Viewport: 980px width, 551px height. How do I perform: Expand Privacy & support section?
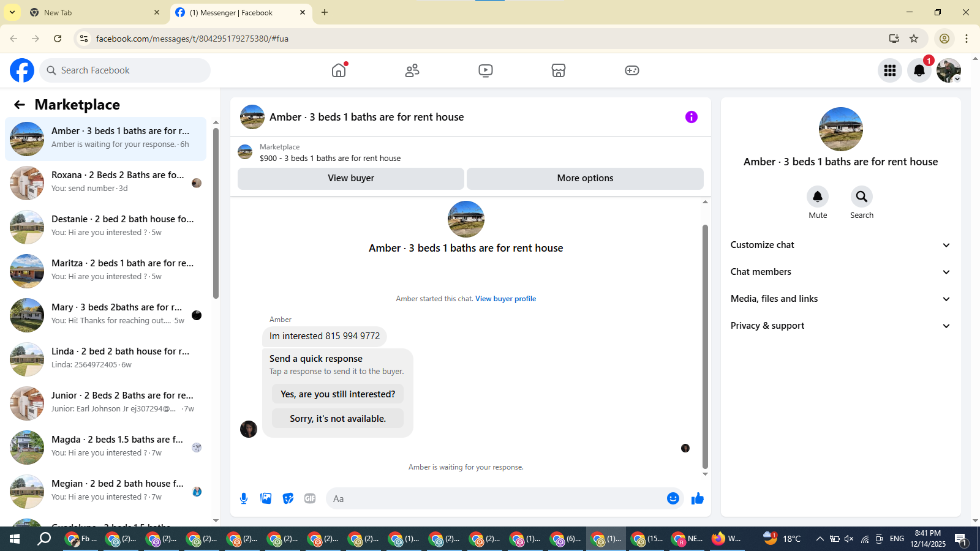click(x=840, y=326)
